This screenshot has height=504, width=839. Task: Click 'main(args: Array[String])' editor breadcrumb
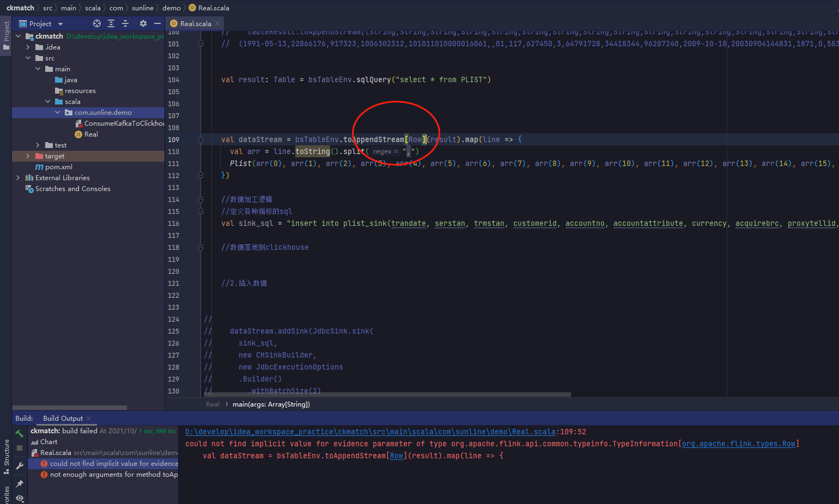click(271, 404)
